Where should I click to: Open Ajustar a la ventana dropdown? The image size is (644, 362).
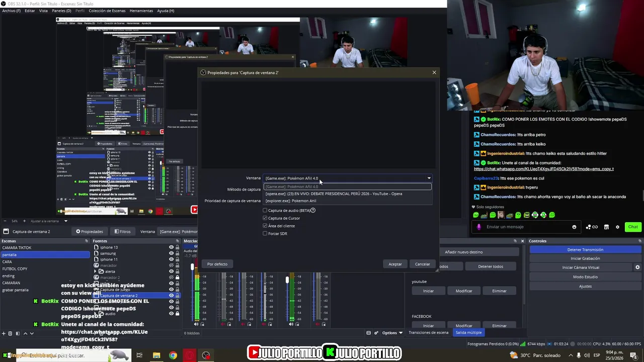pos(49,221)
